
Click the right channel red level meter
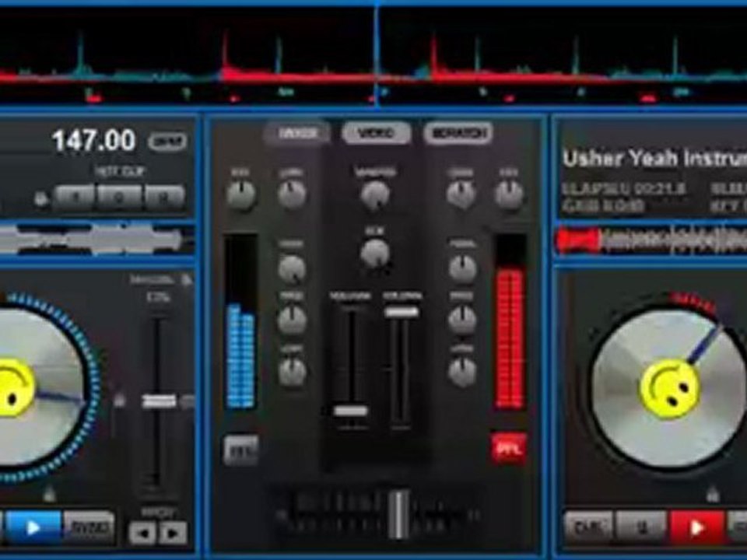[510, 321]
